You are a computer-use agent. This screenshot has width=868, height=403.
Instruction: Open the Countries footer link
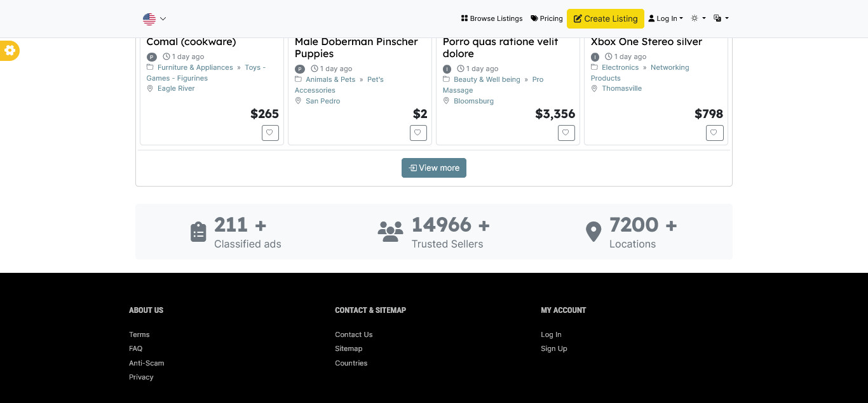[x=351, y=363]
